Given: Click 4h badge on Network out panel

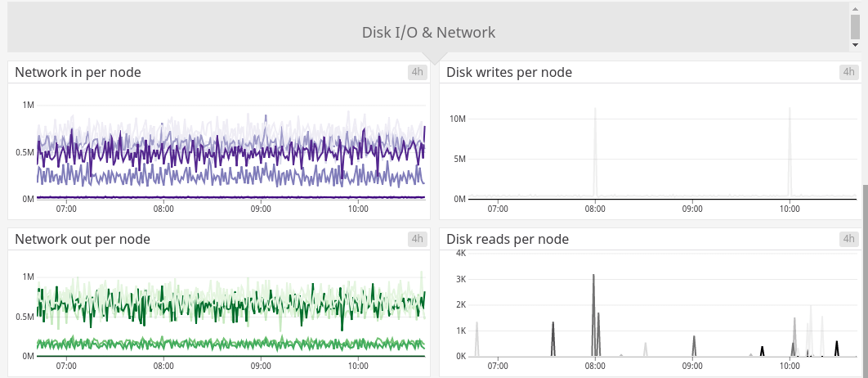Looking at the screenshot, I should point(417,239).
